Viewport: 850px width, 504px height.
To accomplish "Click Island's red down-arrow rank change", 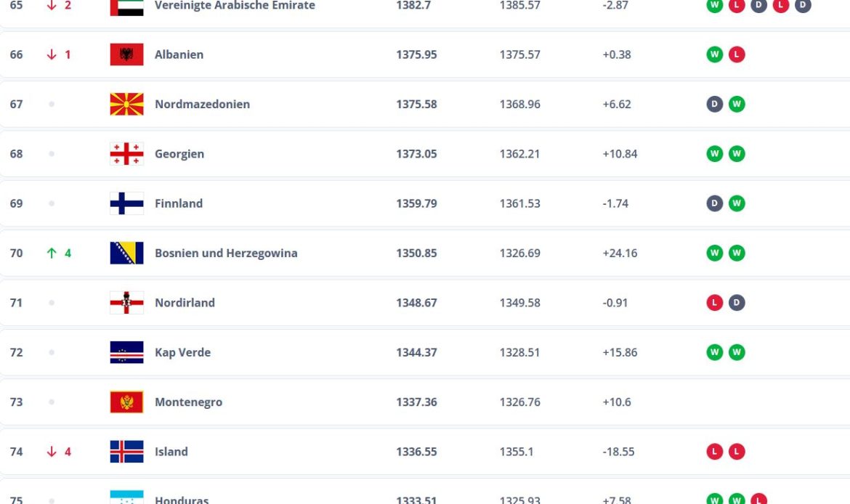I will 52,452.
